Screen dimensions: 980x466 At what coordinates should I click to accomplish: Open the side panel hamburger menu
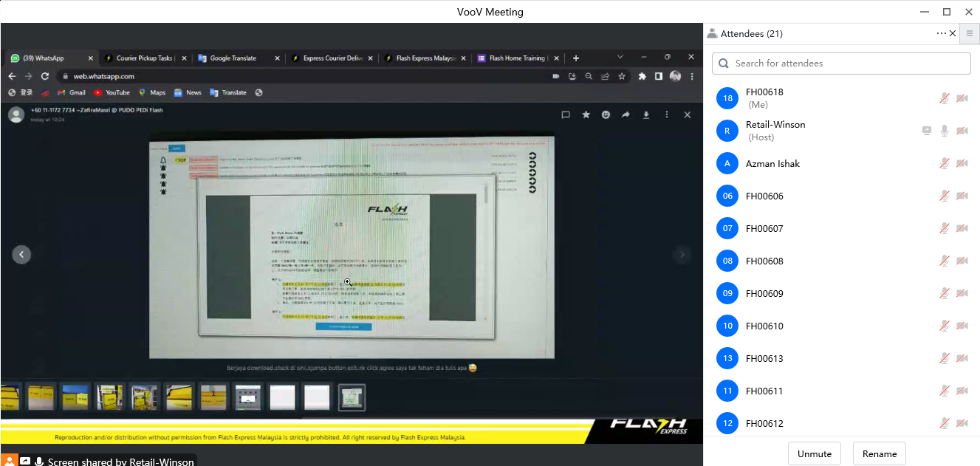click(970, 33)
